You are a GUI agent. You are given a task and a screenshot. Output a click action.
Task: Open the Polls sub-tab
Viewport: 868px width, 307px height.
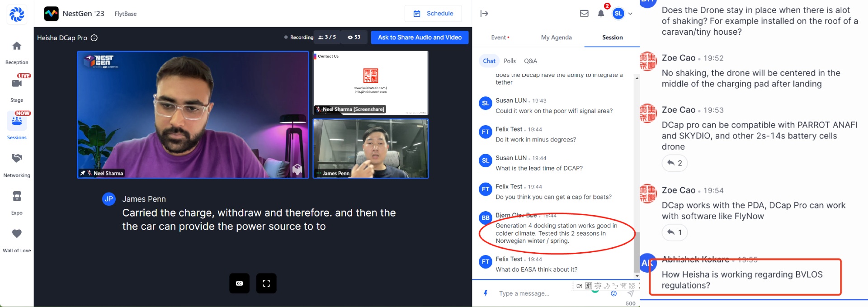509,61
